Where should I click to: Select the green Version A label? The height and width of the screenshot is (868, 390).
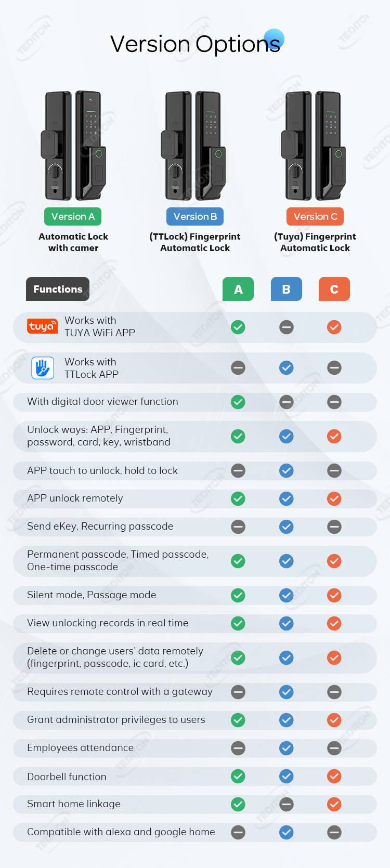73,217
